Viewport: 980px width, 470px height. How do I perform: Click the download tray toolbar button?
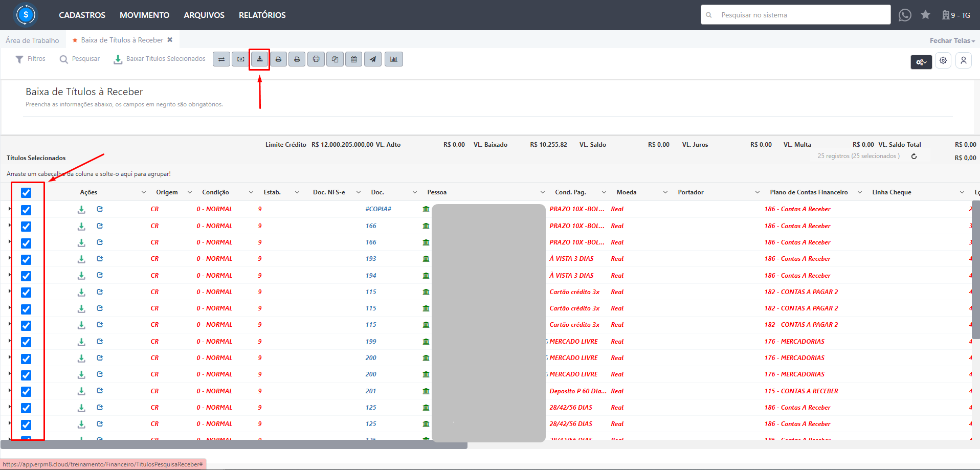[x=259, y=59]
